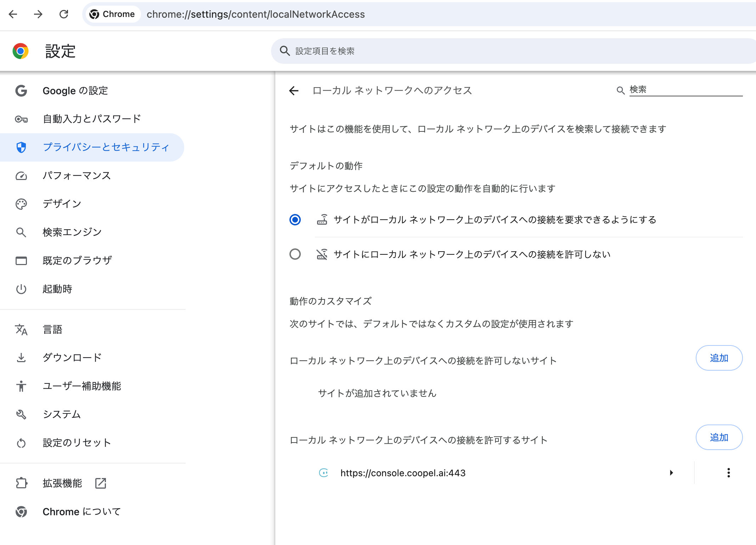Click the browser reload icon
Screen dimensions: 756x545
[64, 14]
